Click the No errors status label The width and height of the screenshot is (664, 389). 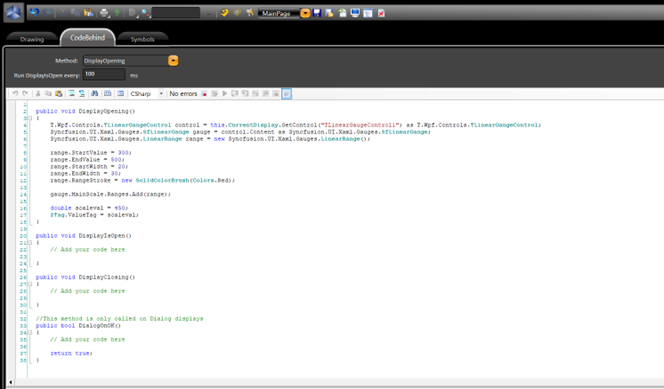[183, 94]
